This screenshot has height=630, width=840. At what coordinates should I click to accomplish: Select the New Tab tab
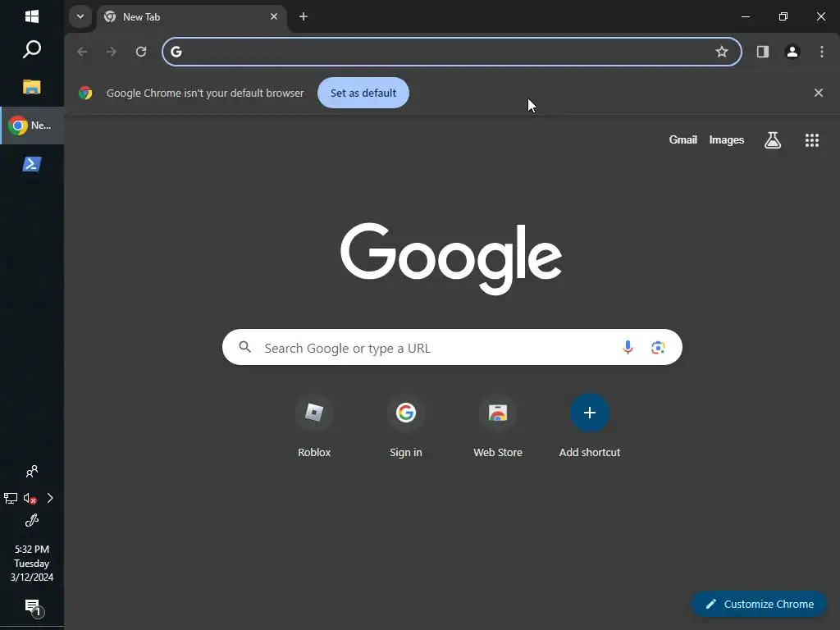191,16
